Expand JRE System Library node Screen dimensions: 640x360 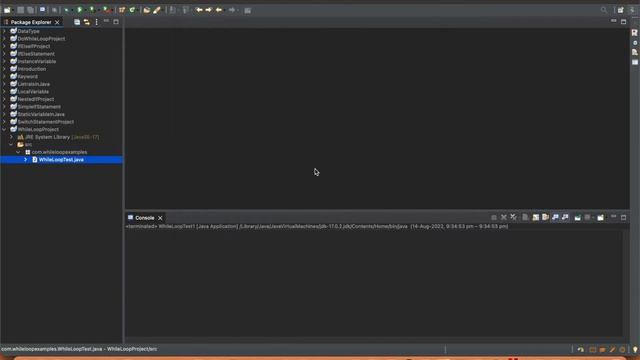click(11, 137)
